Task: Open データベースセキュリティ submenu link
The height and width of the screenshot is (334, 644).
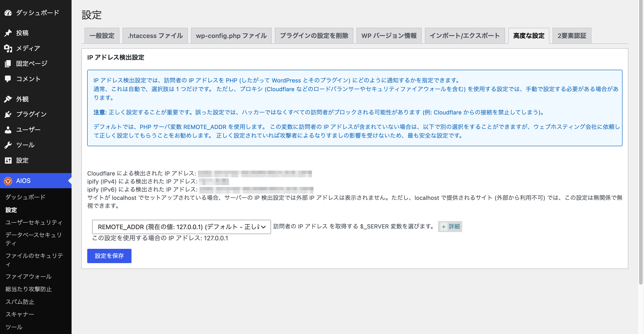Action: pos(34,239)
